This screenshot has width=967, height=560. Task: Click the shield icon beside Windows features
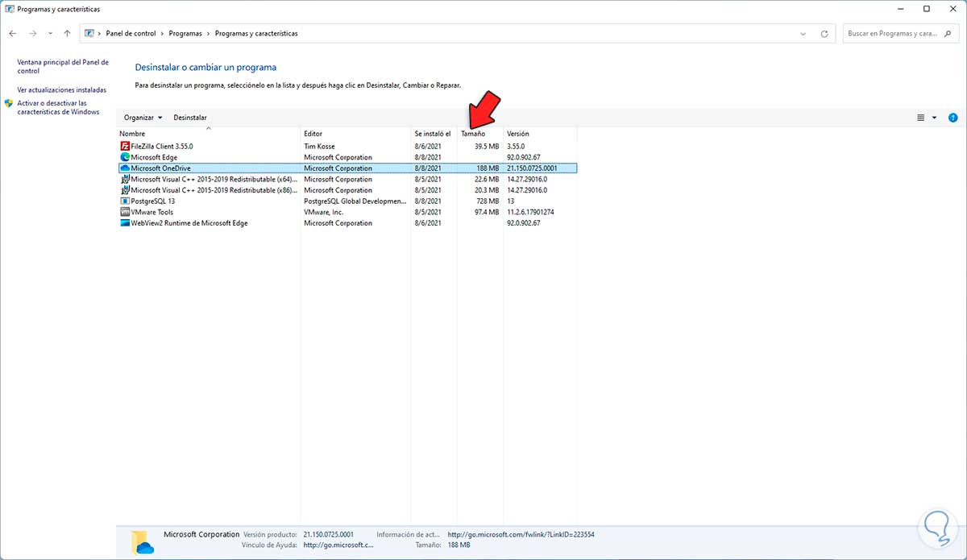pyautogui.click(x=9, y=104)
